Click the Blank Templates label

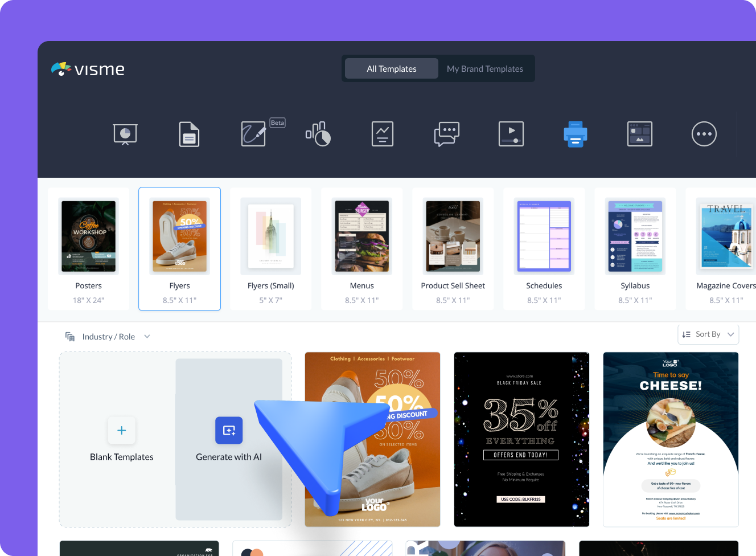pos(122,457)
